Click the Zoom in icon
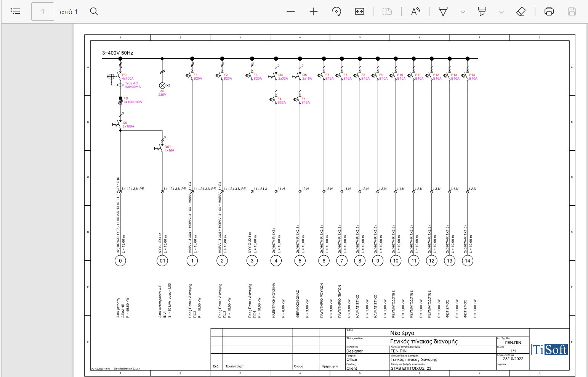588x377 pixels. point(313,11)
